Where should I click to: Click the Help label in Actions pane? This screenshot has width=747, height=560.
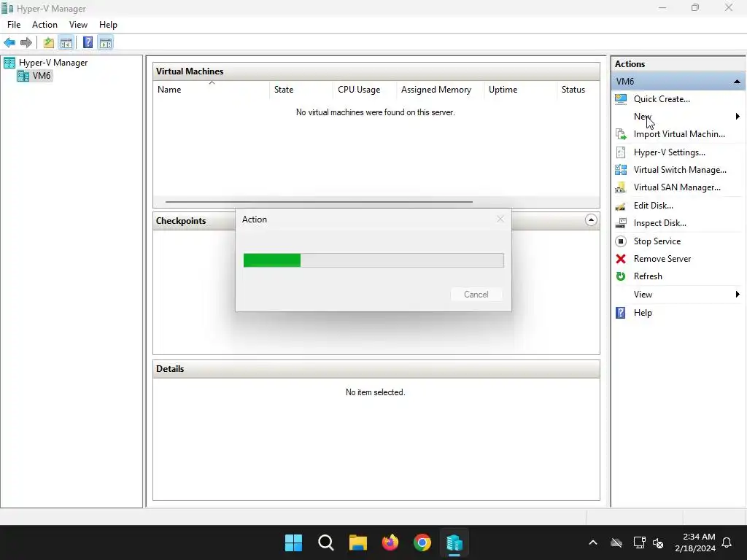(x=643, y=313)
